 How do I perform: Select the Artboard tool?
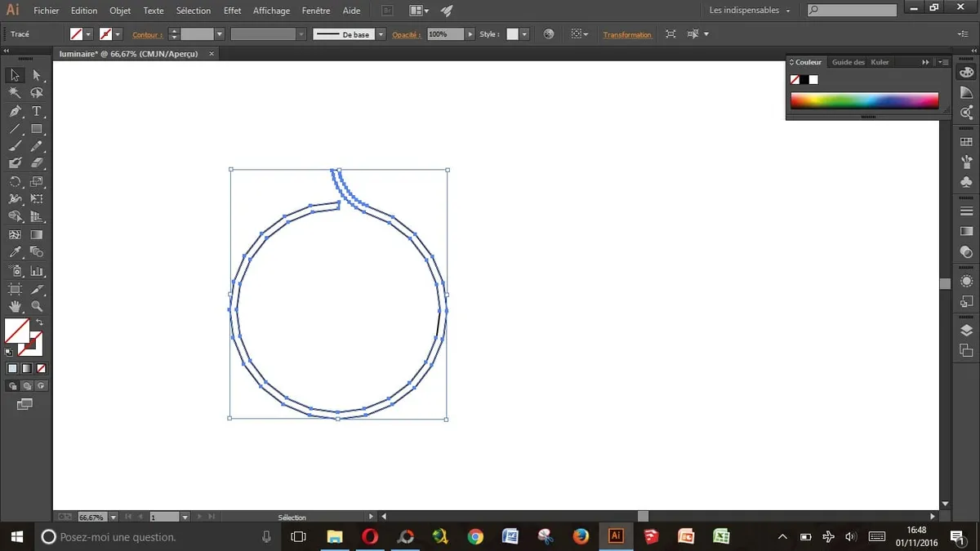[16, 289]
